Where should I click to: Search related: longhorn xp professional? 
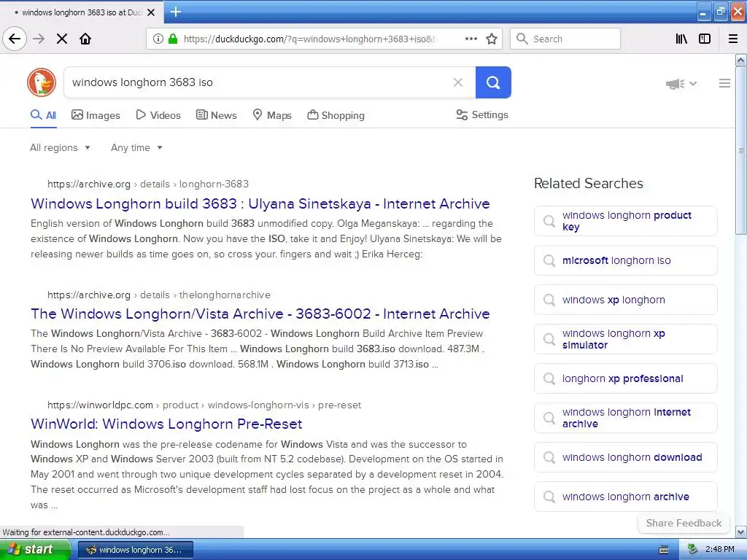pyautogui.click(x=625, y=378)
